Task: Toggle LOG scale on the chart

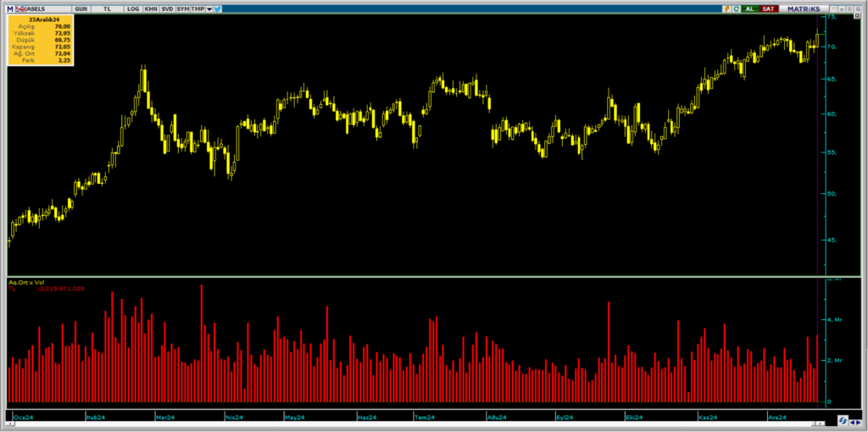Action: tap(133, 8)
